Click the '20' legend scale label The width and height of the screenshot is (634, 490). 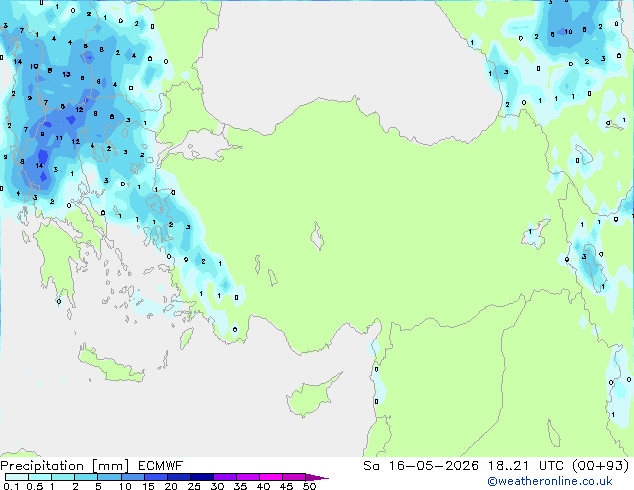coord(171,486)
